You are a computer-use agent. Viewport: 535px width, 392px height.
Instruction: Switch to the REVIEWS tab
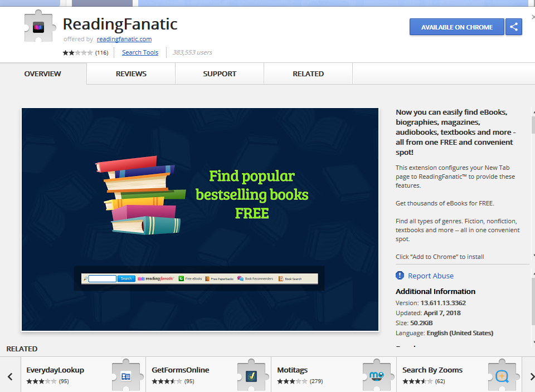131,73
